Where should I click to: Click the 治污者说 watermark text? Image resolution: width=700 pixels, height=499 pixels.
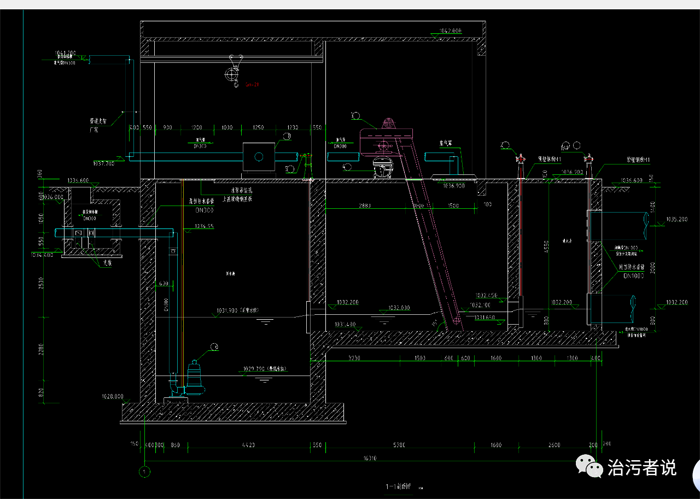(x=642, y=467)
